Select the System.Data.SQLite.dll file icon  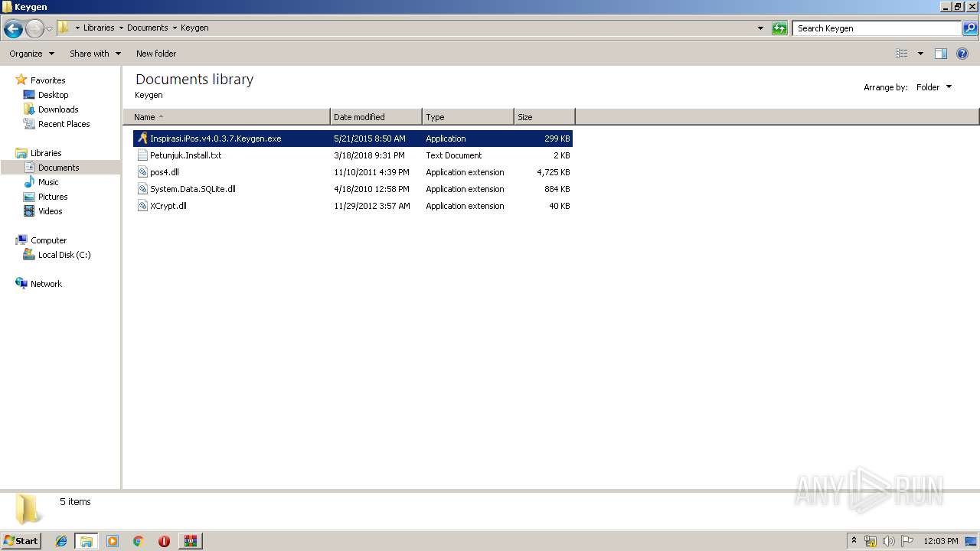tap(142, 189)
